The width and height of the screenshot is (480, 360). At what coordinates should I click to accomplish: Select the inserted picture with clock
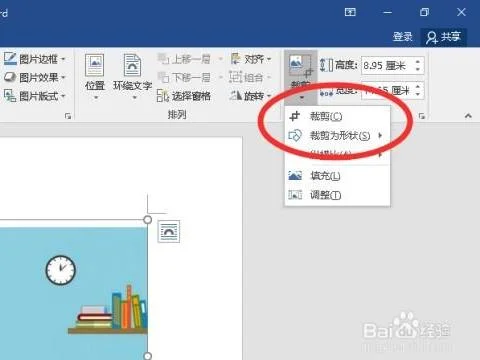[x=73, y=290]
